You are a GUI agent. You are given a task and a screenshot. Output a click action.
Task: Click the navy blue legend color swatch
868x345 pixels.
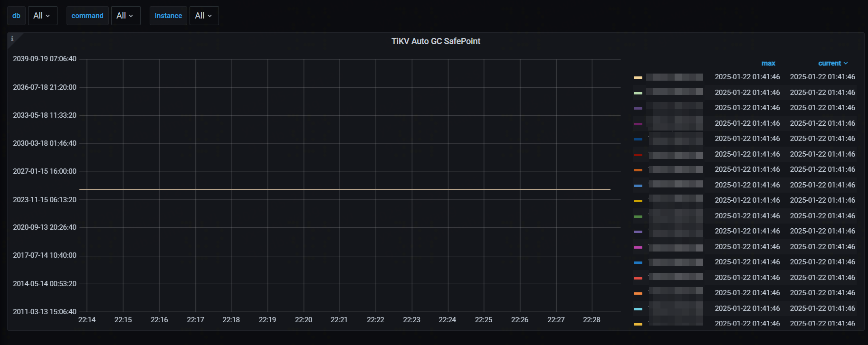[638, 139]
